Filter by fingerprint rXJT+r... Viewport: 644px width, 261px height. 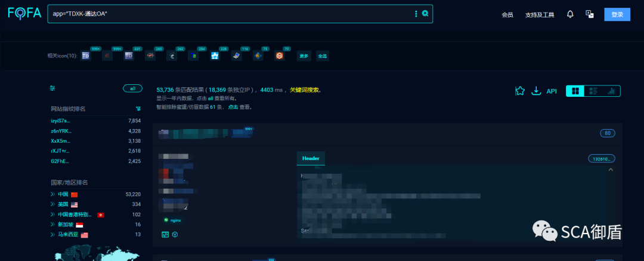pos(60,151)
